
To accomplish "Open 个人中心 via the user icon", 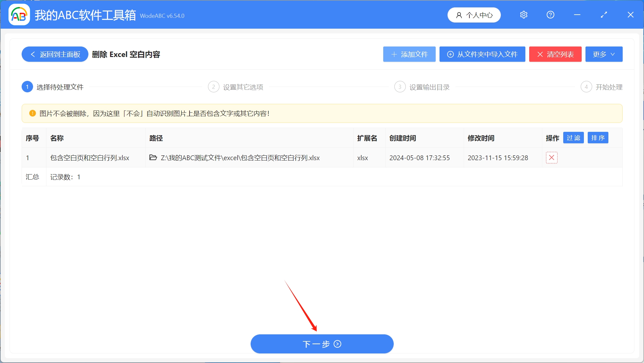I will tap(474, 15).
